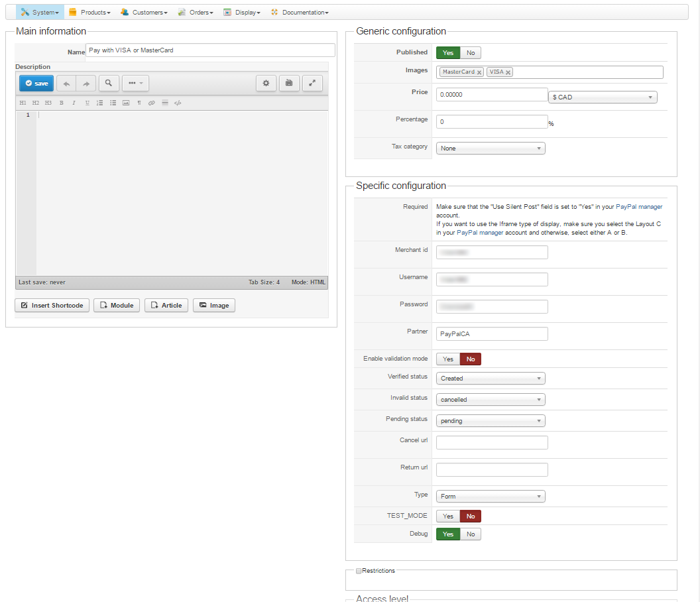Open the editor settings gear

[x=266, y=83]
